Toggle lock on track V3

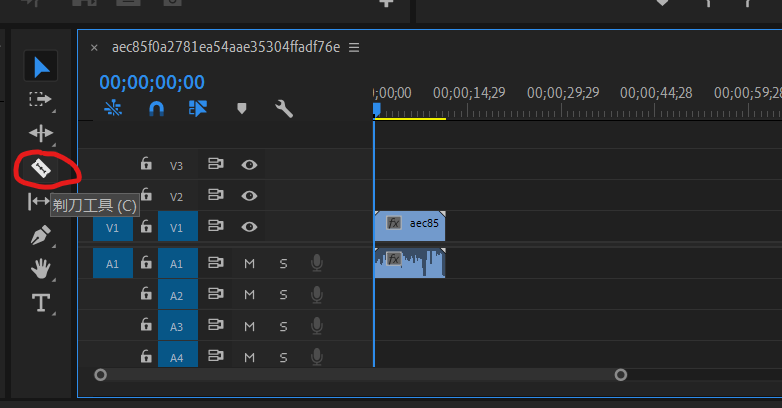click(146, 164)
